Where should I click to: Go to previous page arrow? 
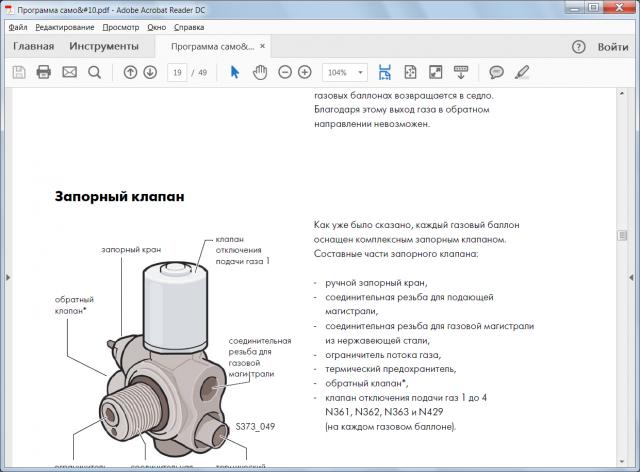(x=130, y=72)
